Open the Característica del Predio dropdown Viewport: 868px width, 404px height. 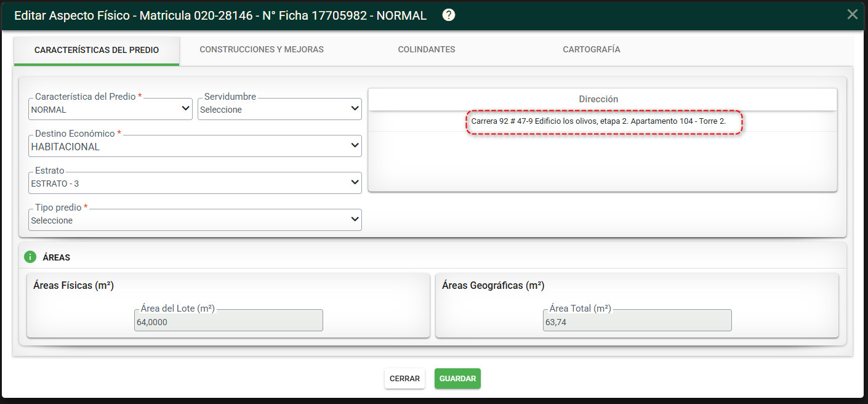111,109
